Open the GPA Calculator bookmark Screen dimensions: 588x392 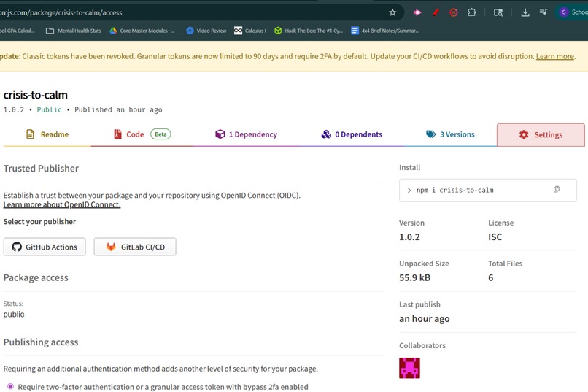(18, 31)
